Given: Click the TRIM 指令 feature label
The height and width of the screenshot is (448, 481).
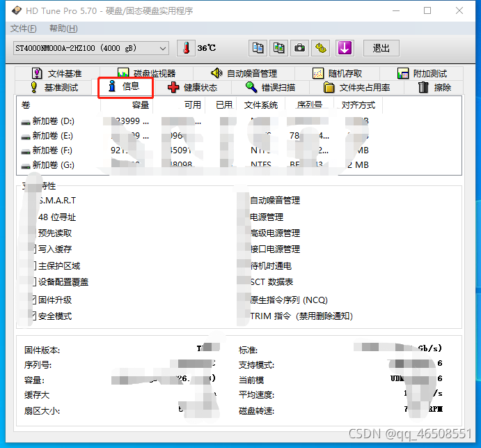Looking at the screenshot, I should pos(301,316).
